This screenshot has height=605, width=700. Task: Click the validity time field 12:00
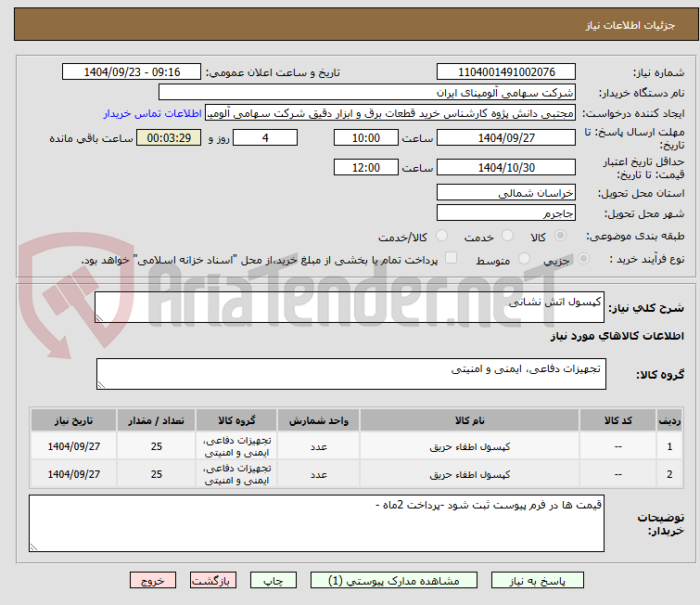click(366, 168)
